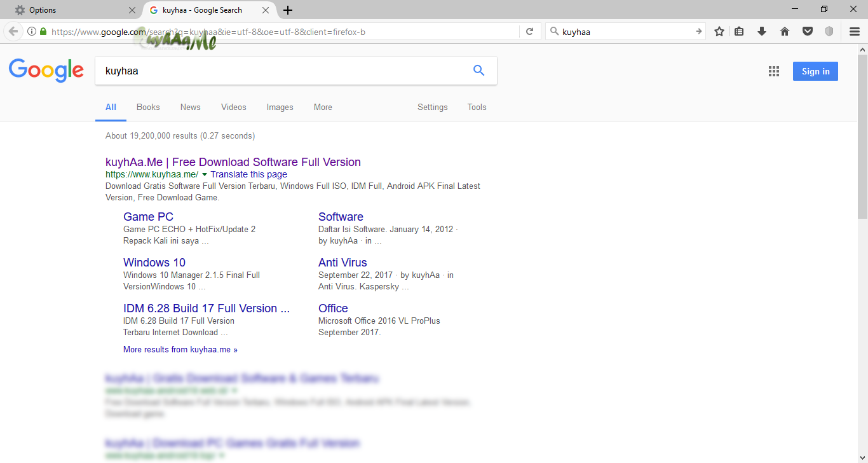This screenshot has height=463, width=868.
Task: Select the All results tab
Action: coord(111,107)
